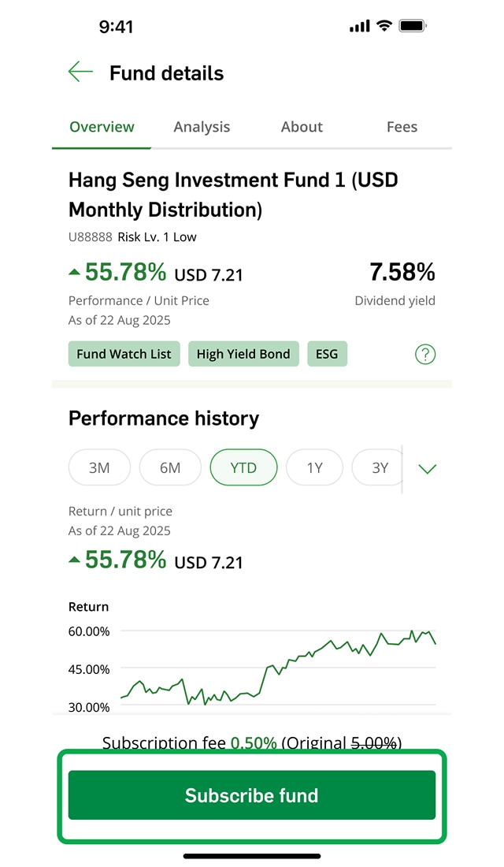The height and width of the screenshot is (867, 504).
Task: Tap the return performance line chart
Action: click(277, 668)
